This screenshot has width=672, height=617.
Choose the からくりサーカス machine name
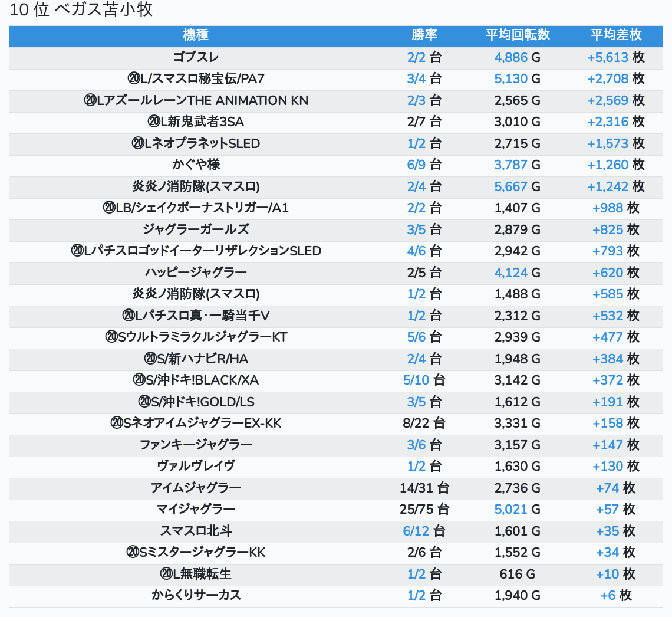196,595
